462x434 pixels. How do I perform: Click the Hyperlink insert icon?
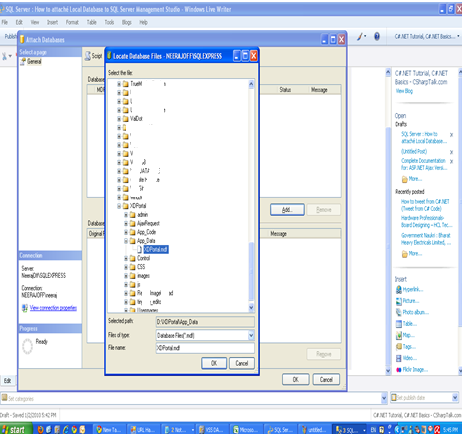click(x=399, y=289)
